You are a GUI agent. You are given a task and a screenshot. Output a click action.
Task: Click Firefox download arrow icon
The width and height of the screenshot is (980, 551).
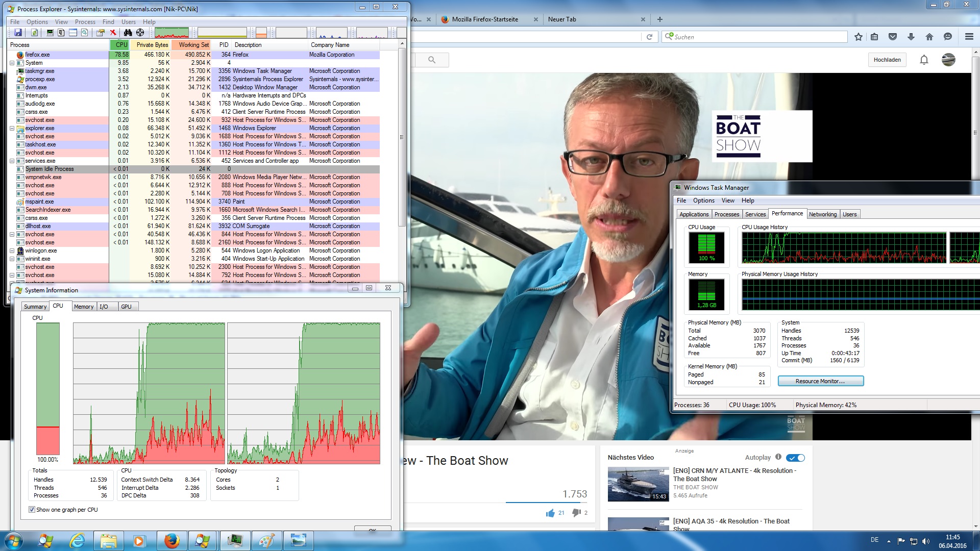(911, 37)
